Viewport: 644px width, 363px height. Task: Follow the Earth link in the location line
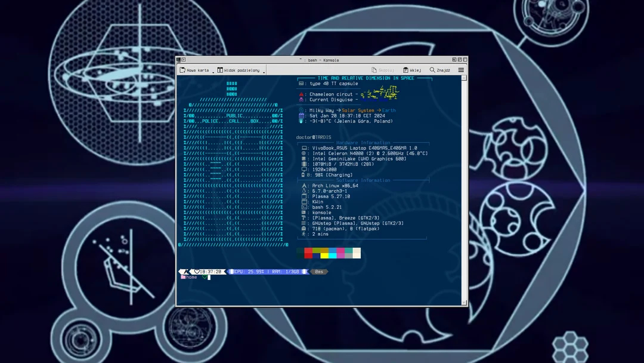click(388, 110)
